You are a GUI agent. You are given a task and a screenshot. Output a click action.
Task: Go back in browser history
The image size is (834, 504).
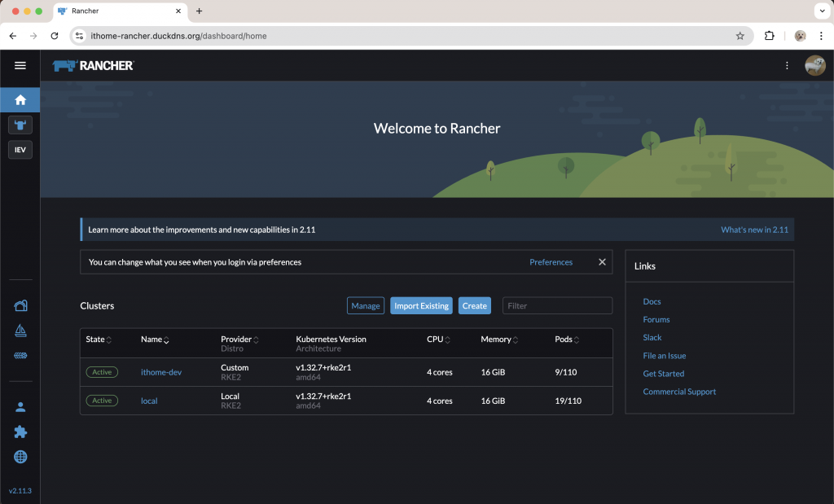13,36
